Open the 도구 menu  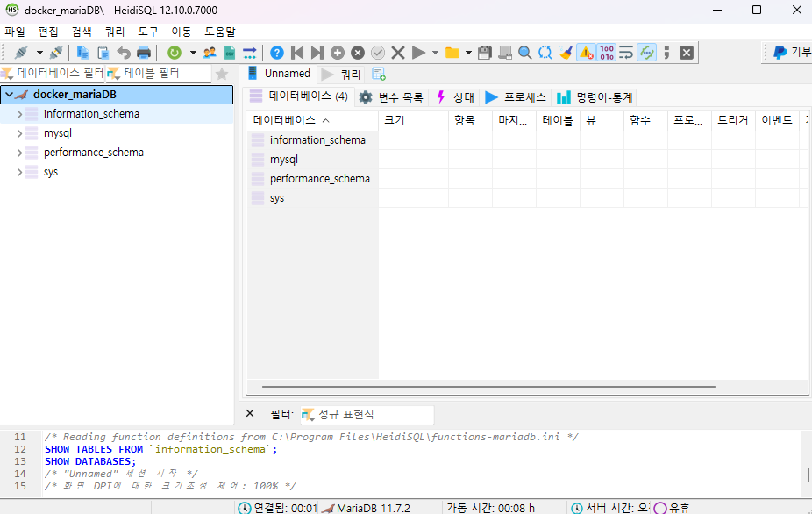(147, 32)
